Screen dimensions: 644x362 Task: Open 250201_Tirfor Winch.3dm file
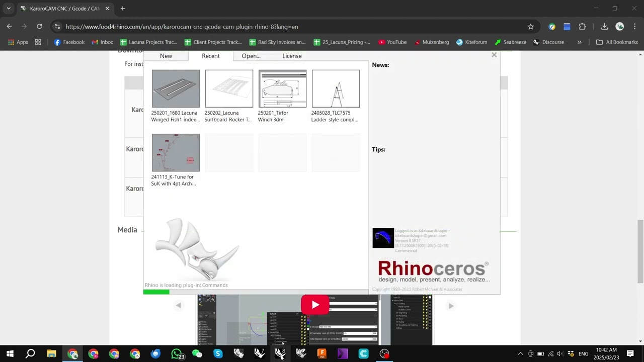coord(282,96)
